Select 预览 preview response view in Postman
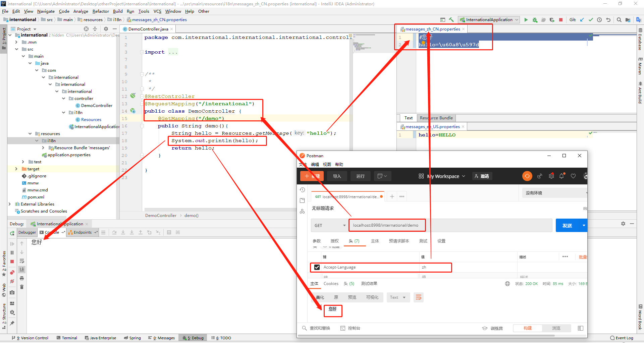 pyautogui.click(x=352, y=297)
